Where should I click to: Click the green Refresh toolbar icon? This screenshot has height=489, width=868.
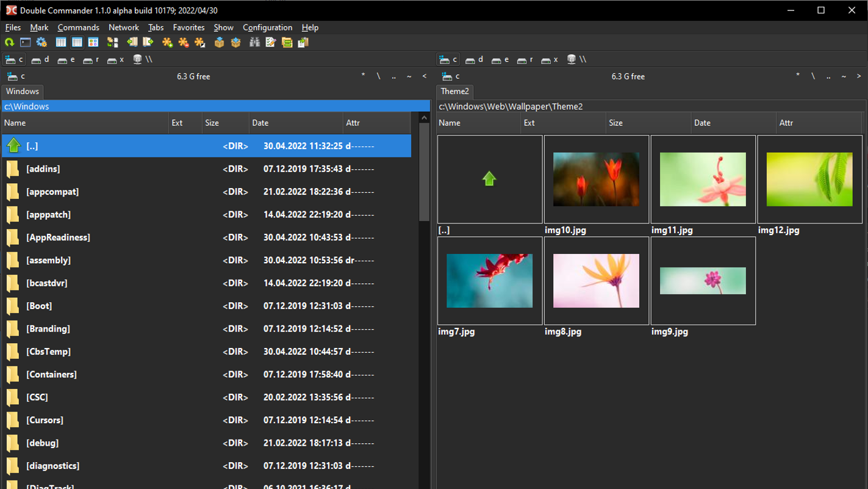(9, 42)
